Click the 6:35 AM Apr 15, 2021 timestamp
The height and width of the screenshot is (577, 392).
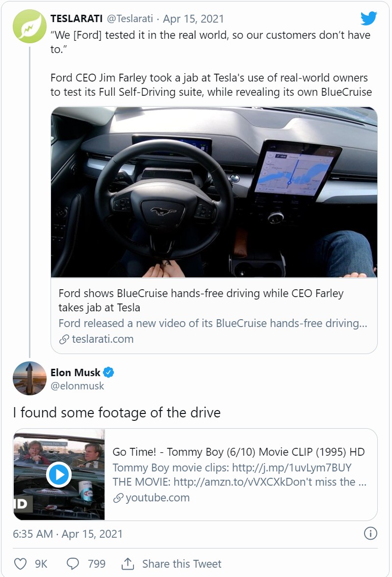[68, 534]
